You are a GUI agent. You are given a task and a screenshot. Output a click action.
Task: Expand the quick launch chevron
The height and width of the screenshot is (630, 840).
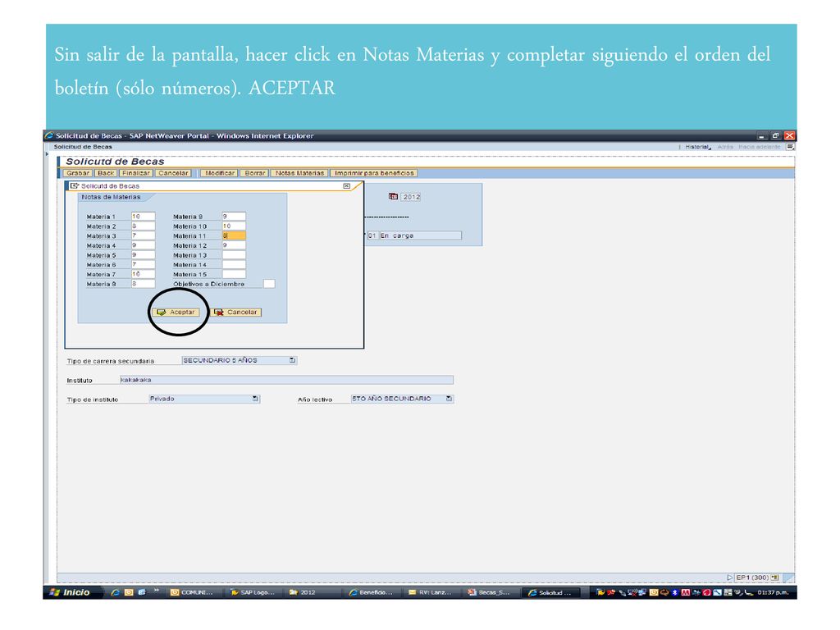(x=157, y=591)
